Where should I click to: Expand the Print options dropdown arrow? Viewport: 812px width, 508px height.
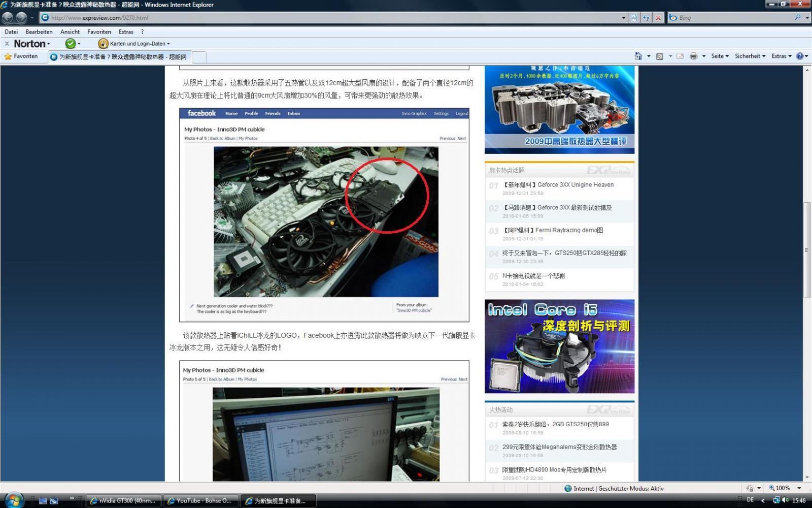pyautogui.click(x=703, y=56)
